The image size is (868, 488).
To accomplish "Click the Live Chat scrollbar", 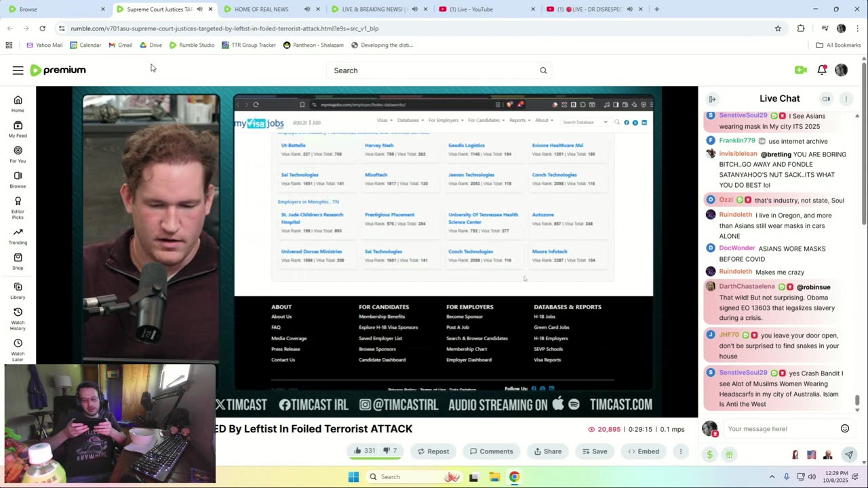I will tap(857, 400).
